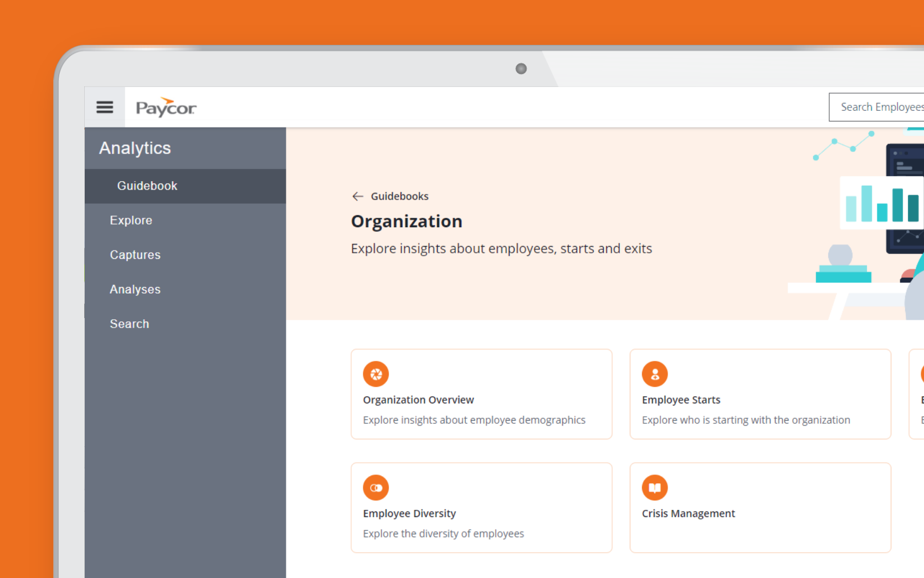
Task: Click 'Explore the diversity of employees' text
Action: click(x=443, y=534)
